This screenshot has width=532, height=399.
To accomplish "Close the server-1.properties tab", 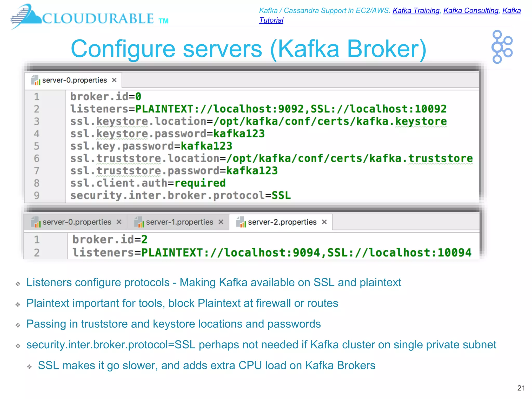I will pos(221,222).
